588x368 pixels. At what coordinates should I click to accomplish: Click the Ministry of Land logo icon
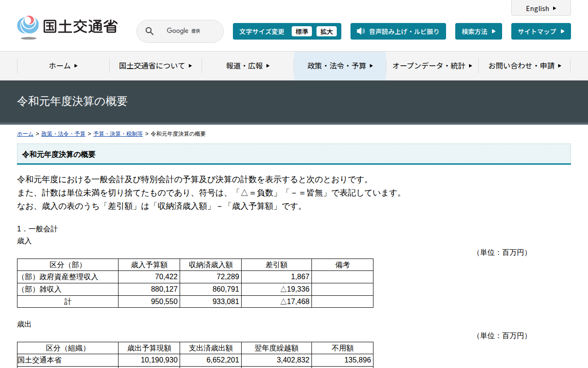tap(28, 27)
